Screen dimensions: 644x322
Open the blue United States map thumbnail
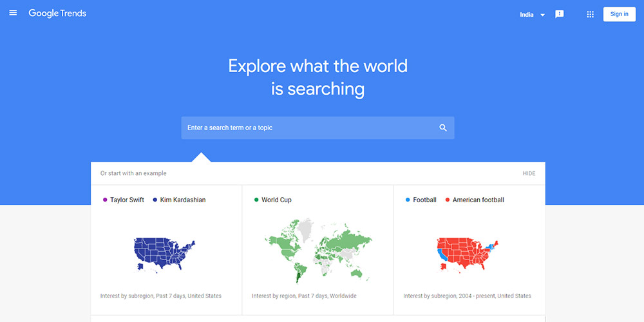164,254
